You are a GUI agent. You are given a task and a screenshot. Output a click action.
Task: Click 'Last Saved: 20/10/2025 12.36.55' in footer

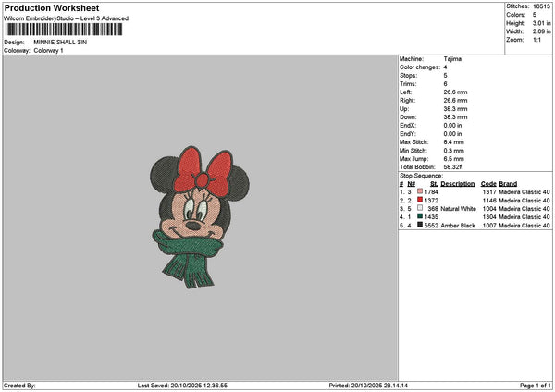coord(182,386)
